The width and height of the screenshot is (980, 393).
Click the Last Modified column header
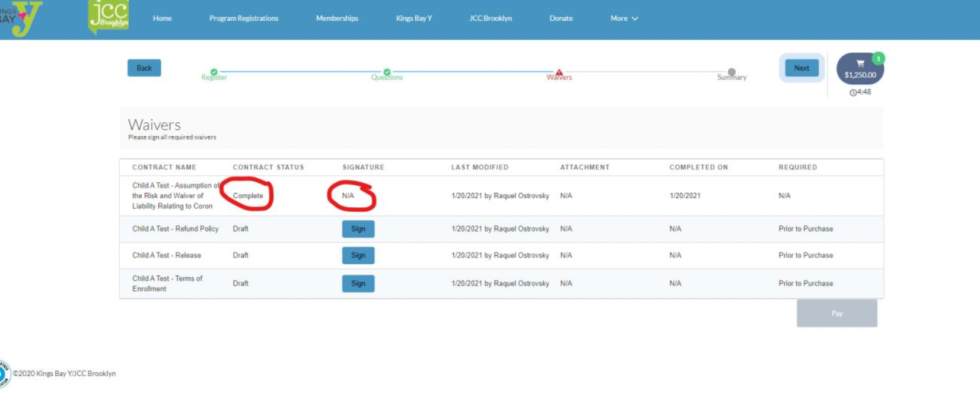tap(479, 167)
